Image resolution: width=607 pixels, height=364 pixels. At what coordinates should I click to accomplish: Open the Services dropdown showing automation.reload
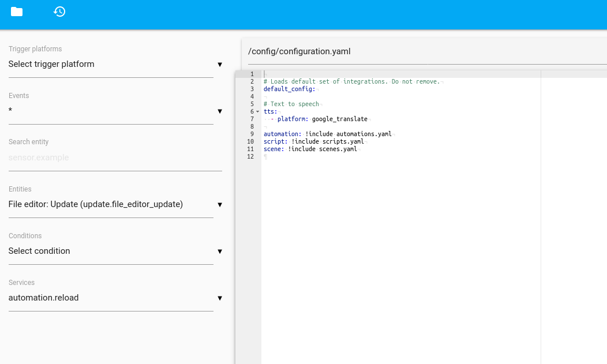point(111,298)
